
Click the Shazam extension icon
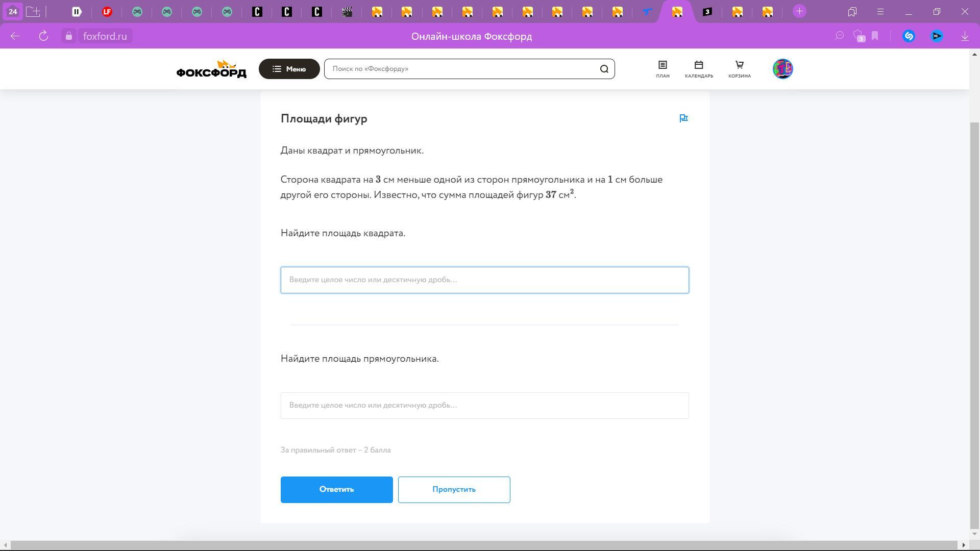[x=909, y=36]
